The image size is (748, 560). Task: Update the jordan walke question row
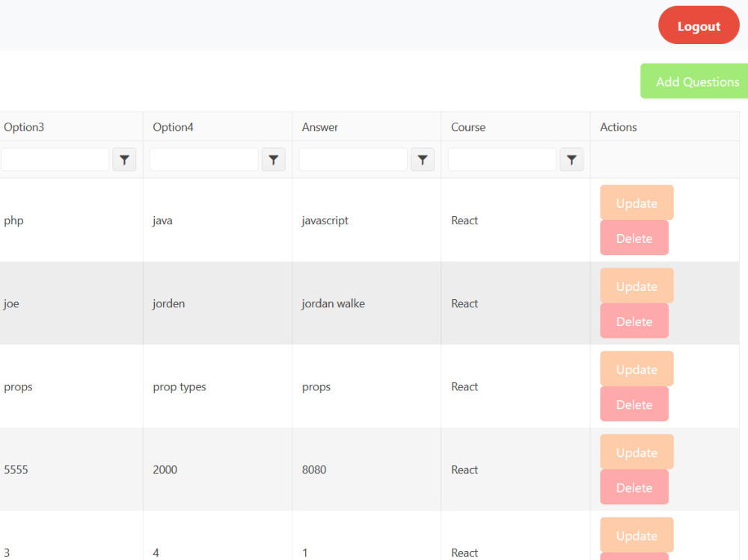[637, 286]
